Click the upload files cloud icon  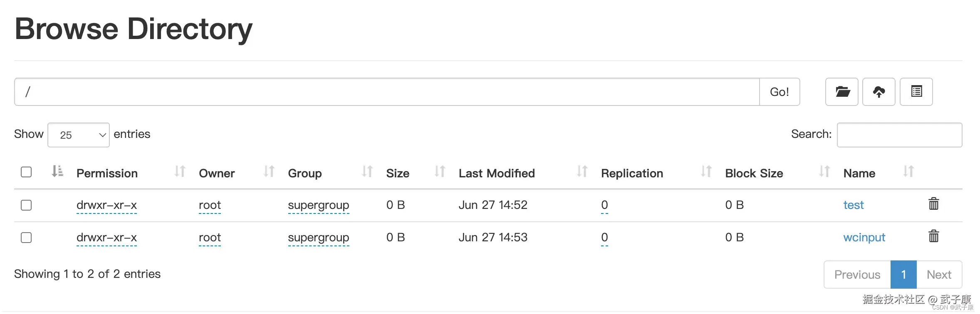tap(879, 92)
